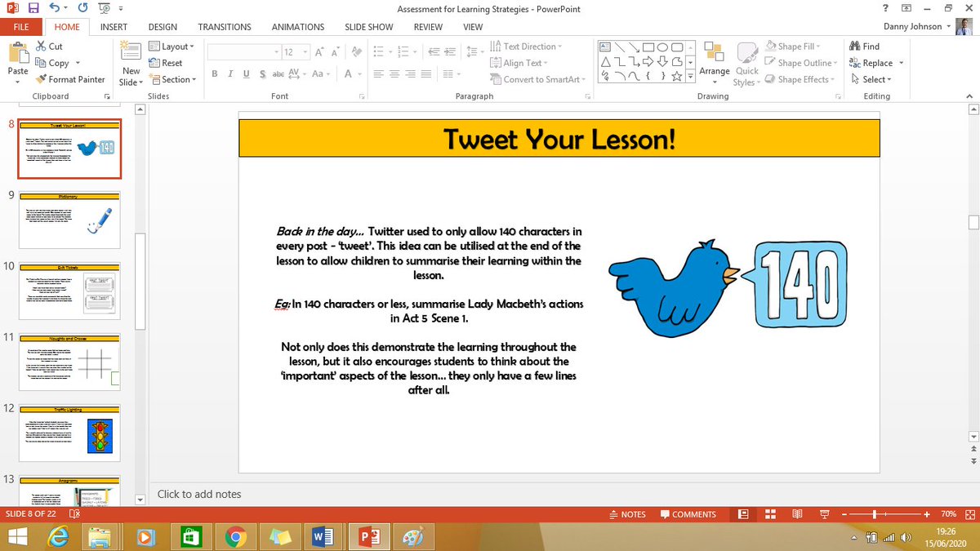Screen dimensions: 980x551
Task: Click the Save icon in quick access toolbar
Action: click(33, 8)
